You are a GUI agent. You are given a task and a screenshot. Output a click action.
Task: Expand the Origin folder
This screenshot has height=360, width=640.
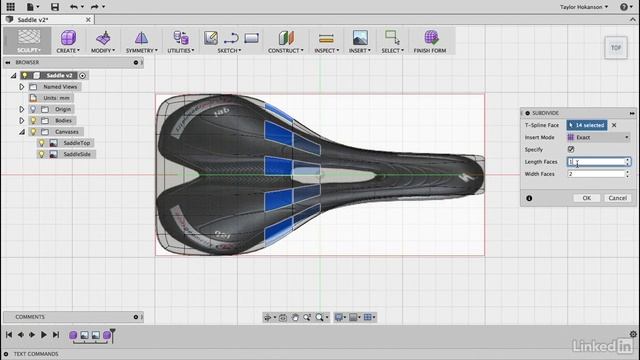[22, 109]
